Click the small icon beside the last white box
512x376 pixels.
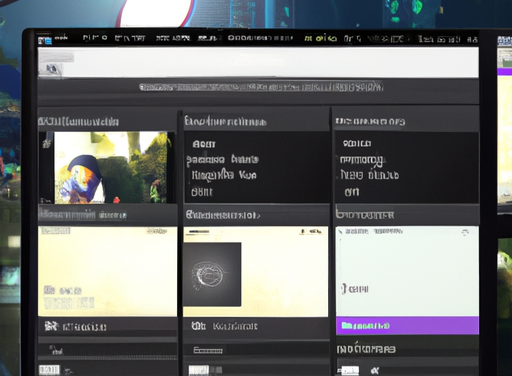(x=375, y=370)
